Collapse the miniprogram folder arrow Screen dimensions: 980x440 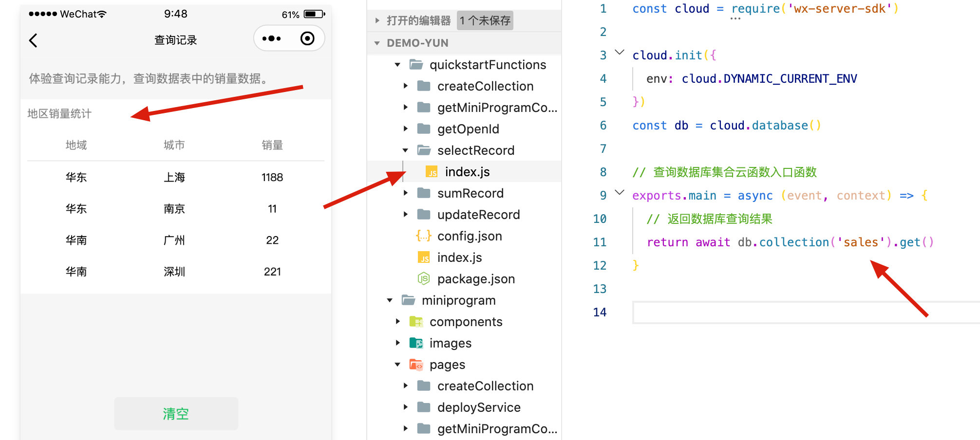tap(390, 300)
